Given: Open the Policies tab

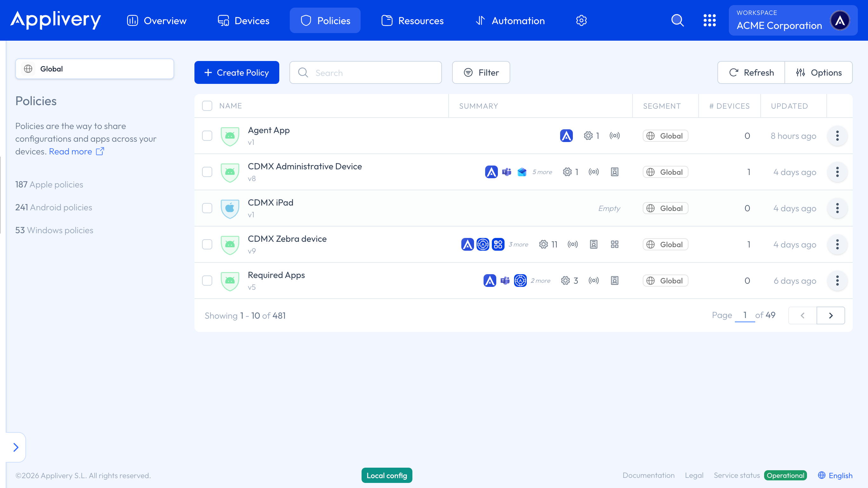Looking at the screenshot, I should coord(325,21).
